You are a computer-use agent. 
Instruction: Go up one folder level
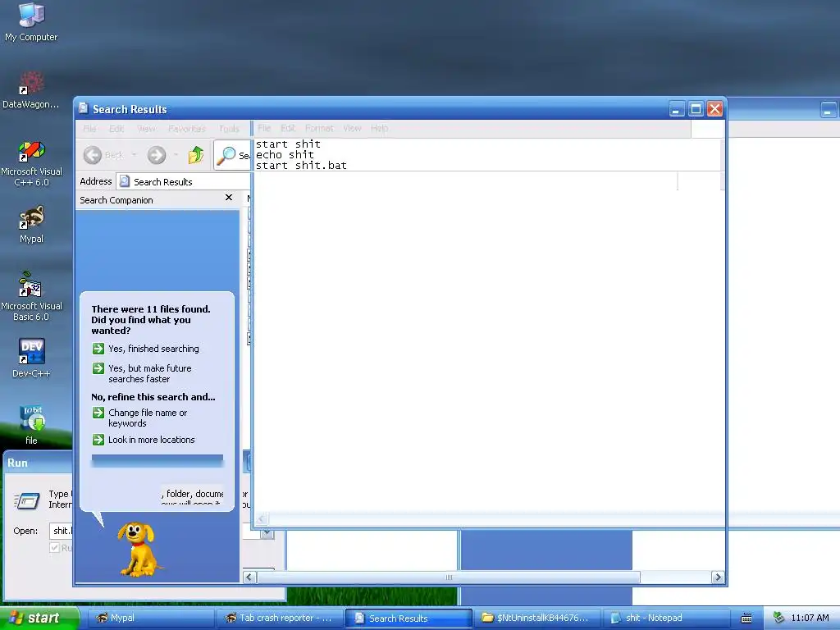196,155
